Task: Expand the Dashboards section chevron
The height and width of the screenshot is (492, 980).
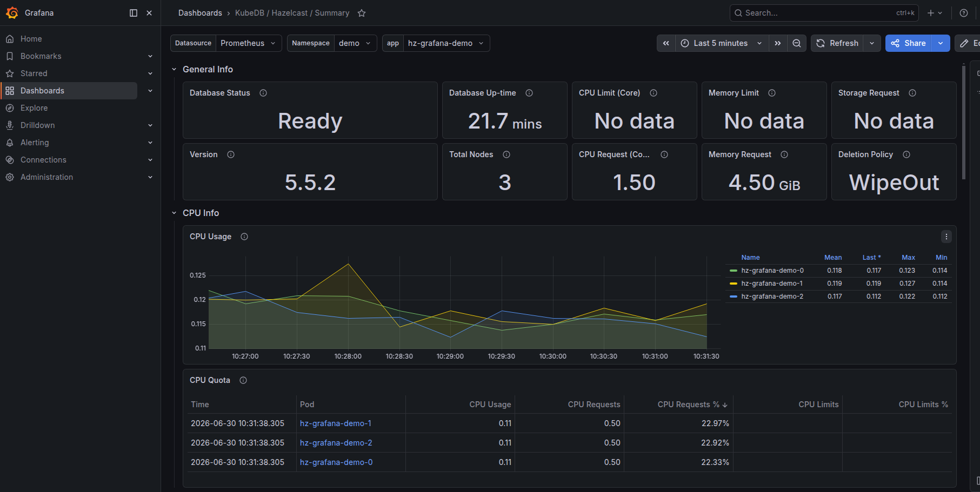Action: click(150, 91)
